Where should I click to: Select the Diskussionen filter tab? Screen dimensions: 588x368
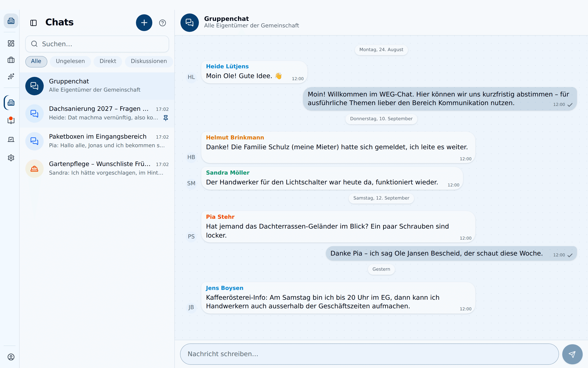pyautogui.click(x=149, y=61)
